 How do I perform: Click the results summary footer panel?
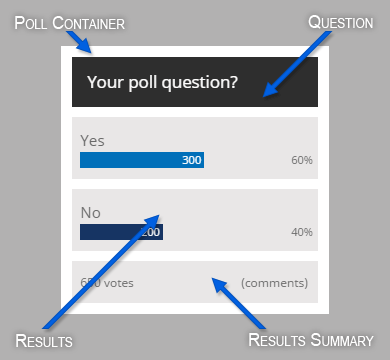[195, 282]
